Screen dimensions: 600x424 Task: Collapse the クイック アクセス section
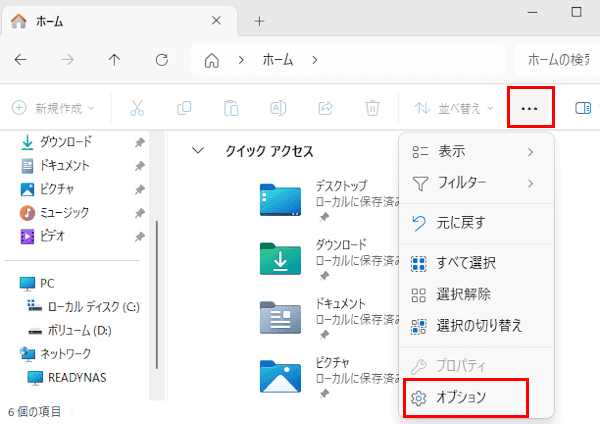click(x=198, y=150)
